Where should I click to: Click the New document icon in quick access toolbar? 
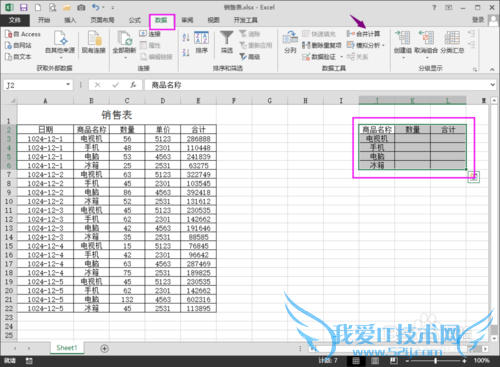pos(38,7)
